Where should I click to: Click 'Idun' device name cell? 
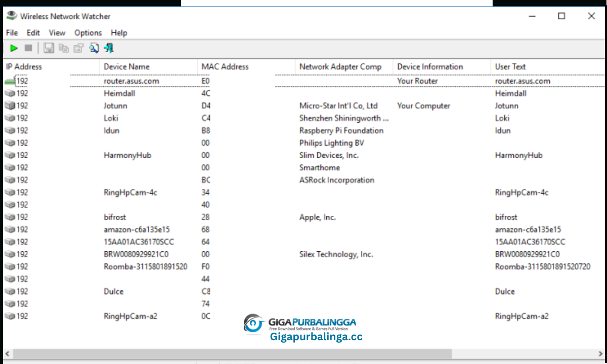112,130
